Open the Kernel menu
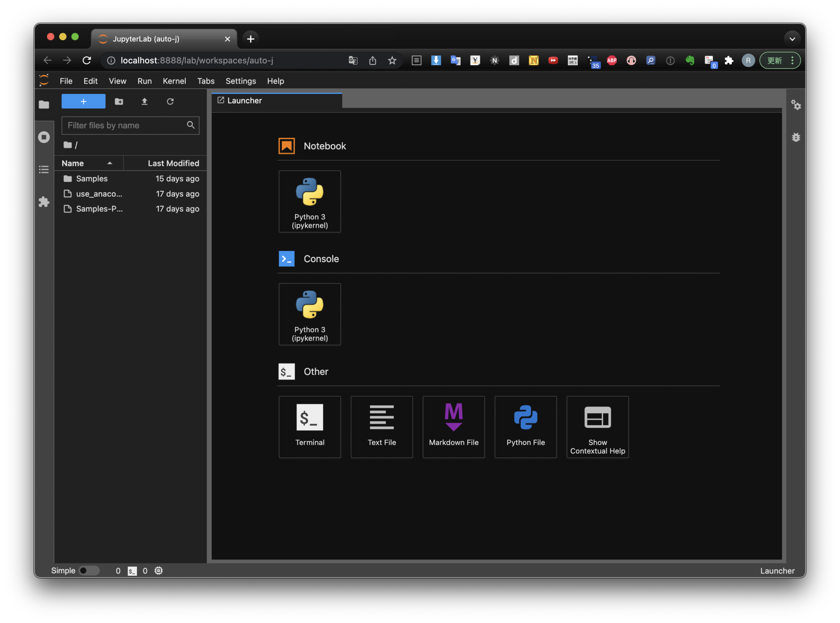The image size is (840, 623). (x=175, y=81)
